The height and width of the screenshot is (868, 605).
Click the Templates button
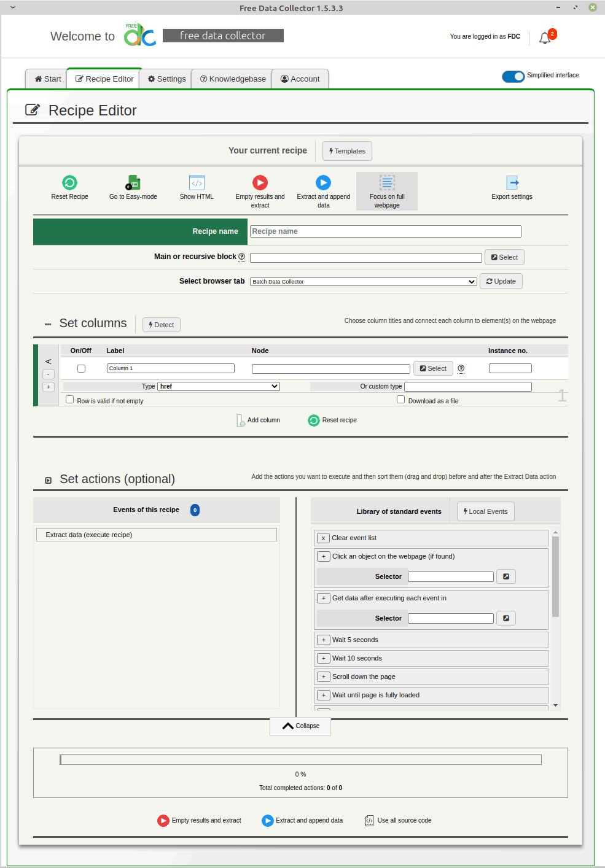click(347, 151)
